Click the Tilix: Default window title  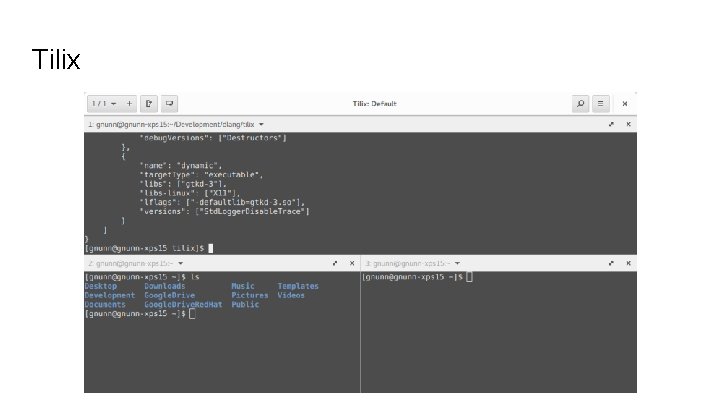pyautogui.click(x=374, y=104)
